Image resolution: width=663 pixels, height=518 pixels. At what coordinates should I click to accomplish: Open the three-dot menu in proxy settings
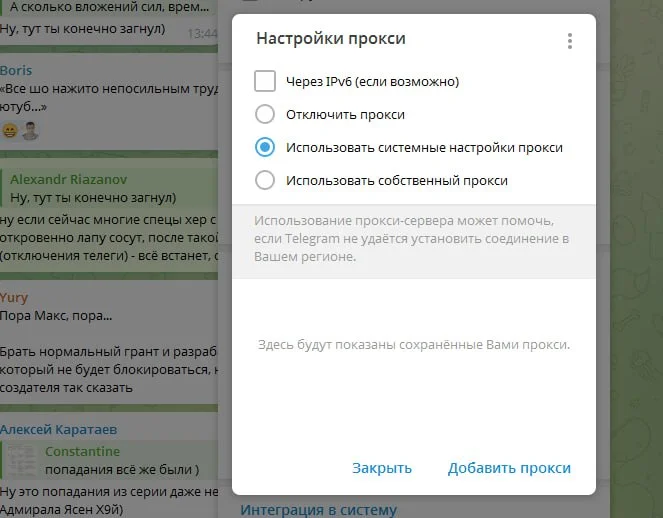[570, 41]
